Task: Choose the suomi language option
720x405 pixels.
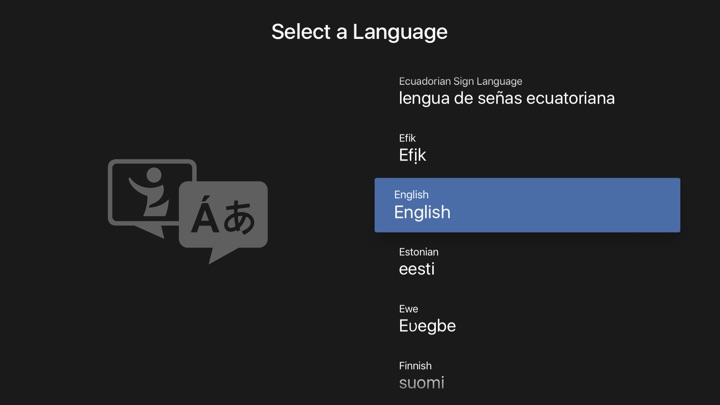Action: pos(422,383)
